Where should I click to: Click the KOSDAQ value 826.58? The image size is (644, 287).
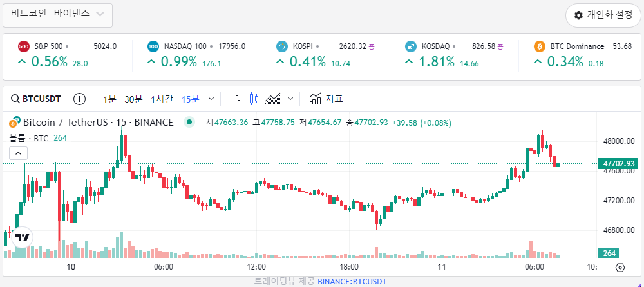click(485, 46)
